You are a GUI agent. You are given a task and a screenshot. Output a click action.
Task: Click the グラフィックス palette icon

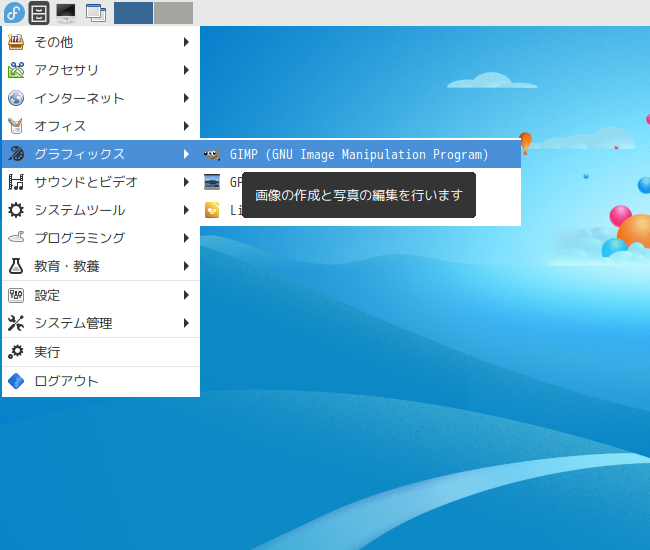pos(16,154)
